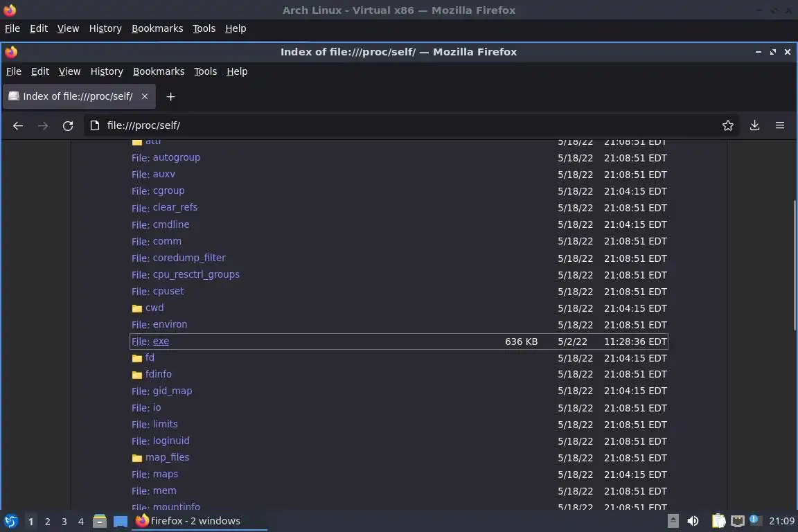Open inner window Help menu
798x532 pixels.
[x=237, y=72]
